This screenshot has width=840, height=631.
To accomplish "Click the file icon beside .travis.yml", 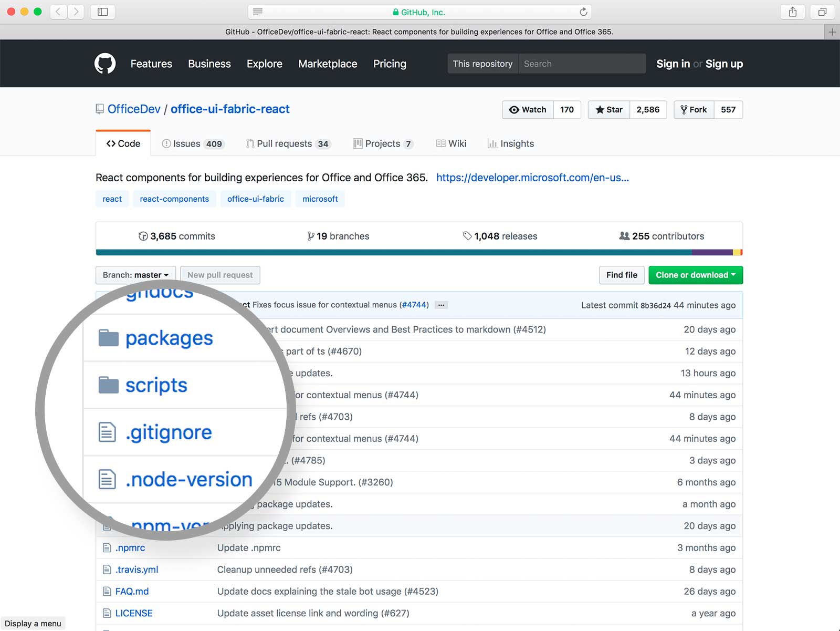I will click(x=107, y=570).
